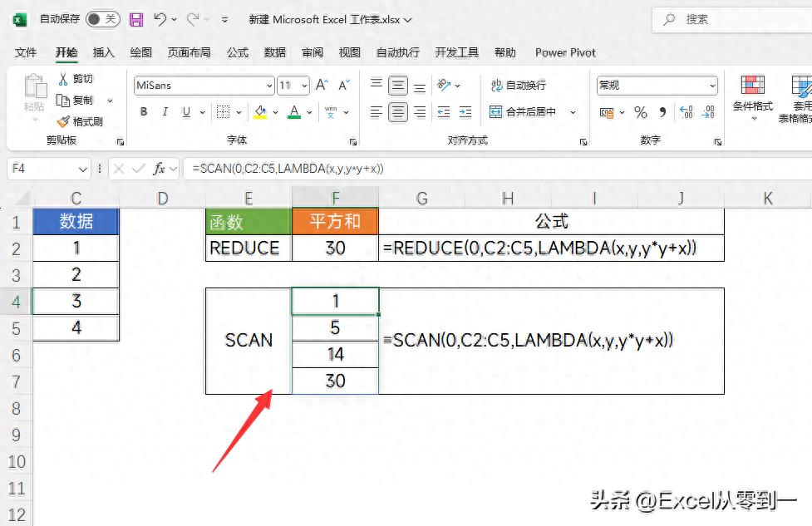Apply comma style

click(x=663, y=112)
